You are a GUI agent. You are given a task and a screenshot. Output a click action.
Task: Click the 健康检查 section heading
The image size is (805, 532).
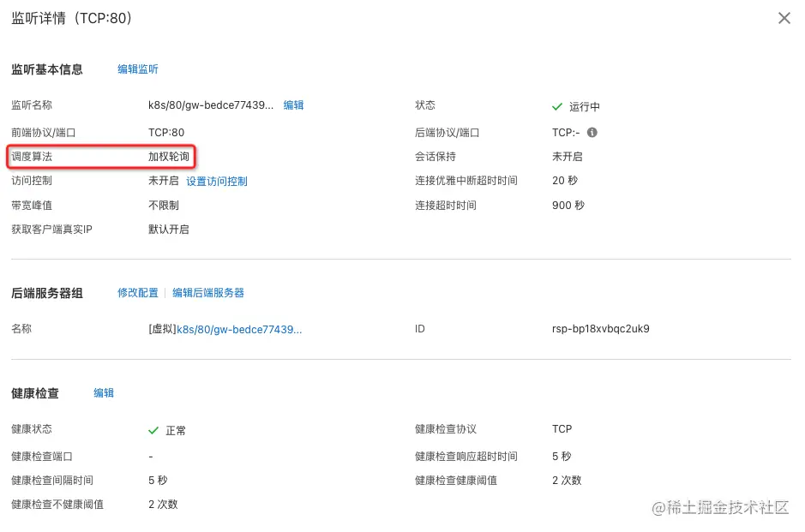(35, 393)
